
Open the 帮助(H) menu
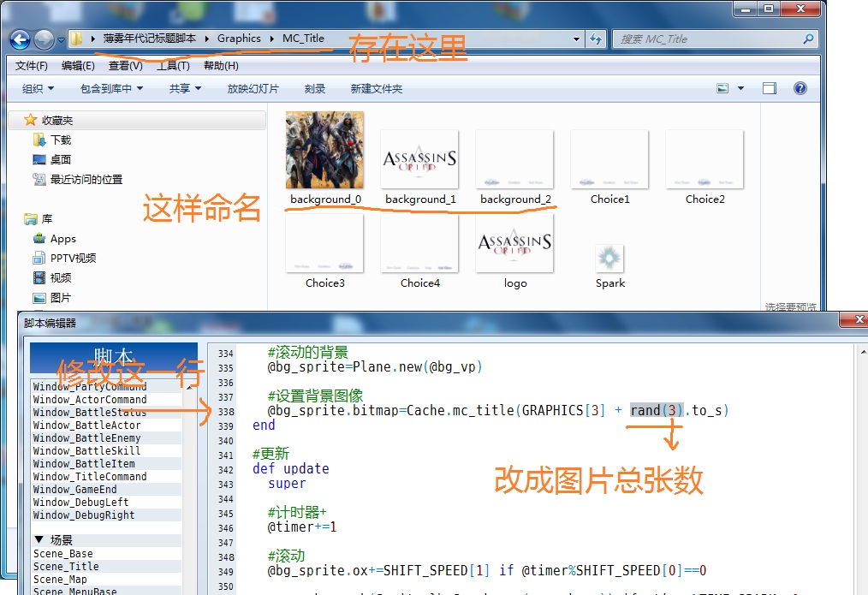pos(221,66)
